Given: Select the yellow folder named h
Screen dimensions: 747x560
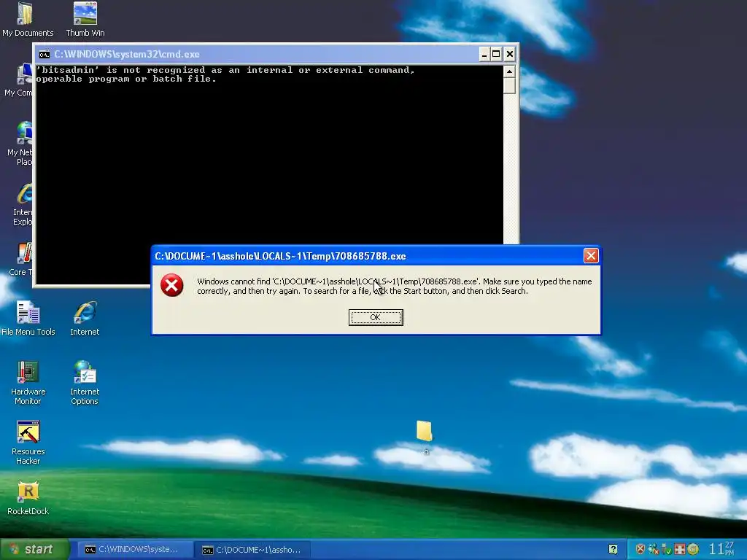Looking at the screenshot, I should [x=425, y=437].
